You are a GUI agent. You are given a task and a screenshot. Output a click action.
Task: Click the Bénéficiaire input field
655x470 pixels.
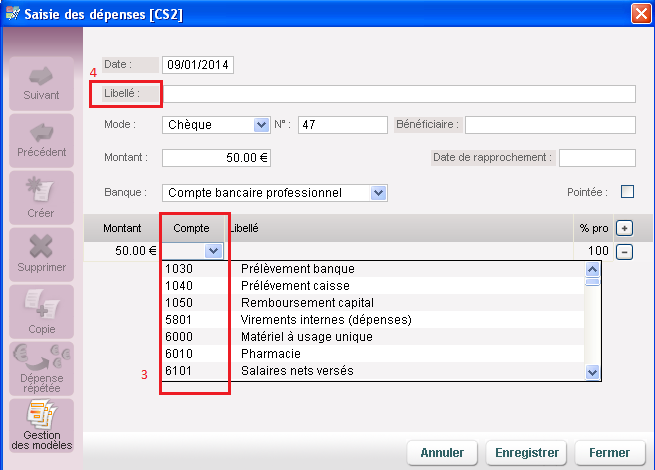point(550,124)
